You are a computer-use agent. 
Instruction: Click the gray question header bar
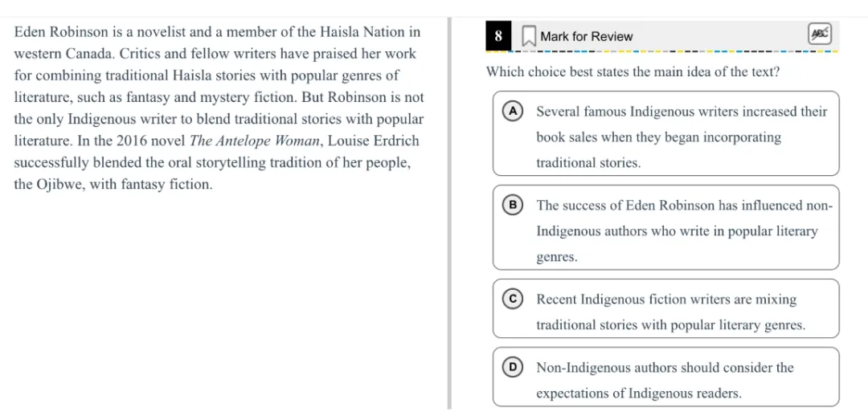(662, 36)
